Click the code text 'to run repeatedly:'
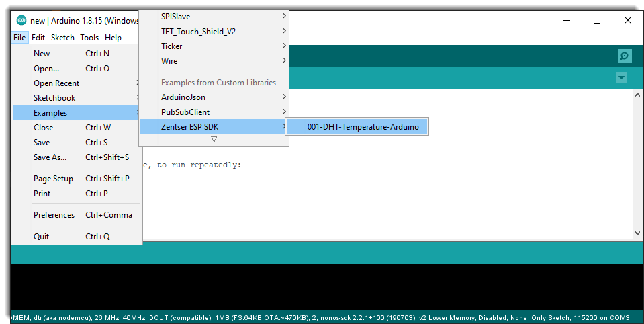The image size is (644, 324). coord(199,165)
